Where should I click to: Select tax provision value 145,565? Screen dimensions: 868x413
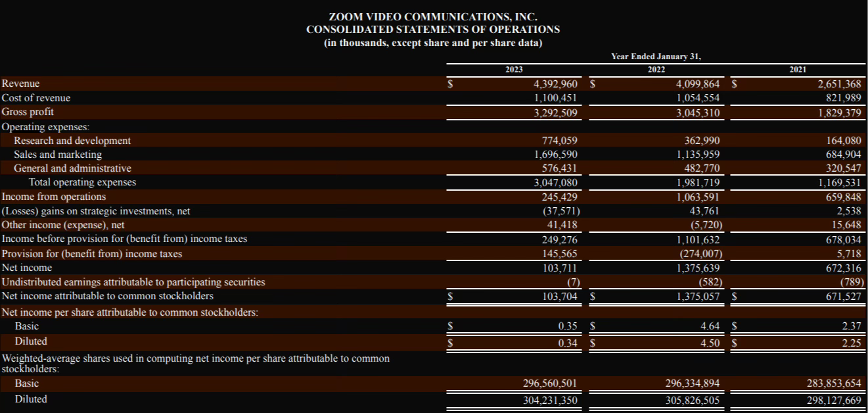[x=560, y=254]
